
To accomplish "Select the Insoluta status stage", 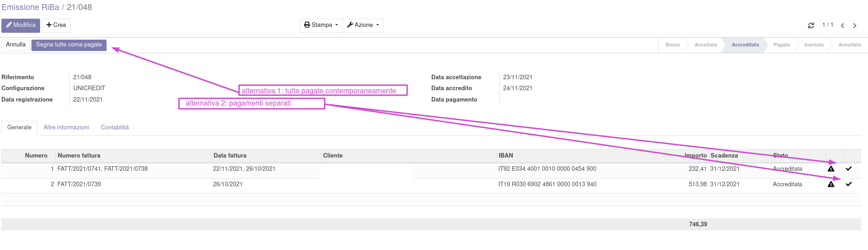I will click(x=814, y=45).
